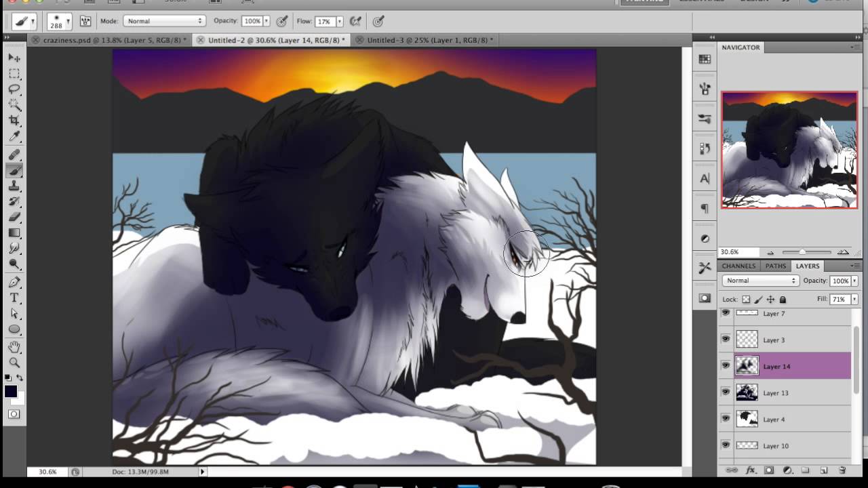Toggle tablet pressure for opacity

[x=281, y=21]
